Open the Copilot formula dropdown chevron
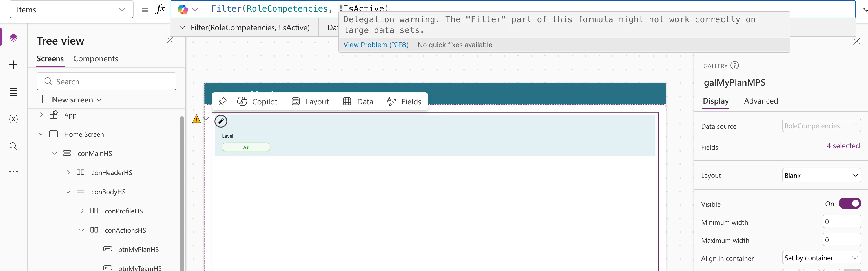This screenshot has height=271, width=868. click(x=195, y=9)
